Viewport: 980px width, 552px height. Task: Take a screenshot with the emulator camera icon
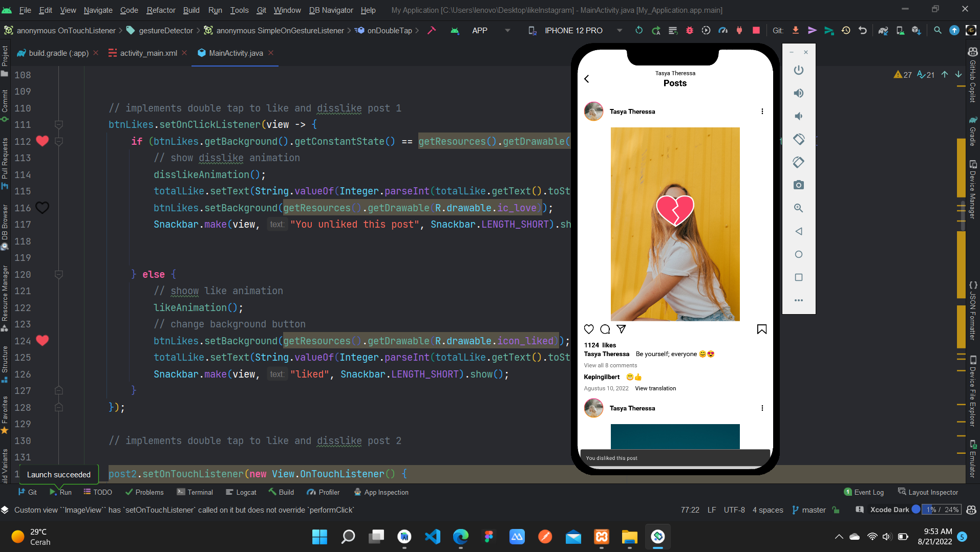798,185
